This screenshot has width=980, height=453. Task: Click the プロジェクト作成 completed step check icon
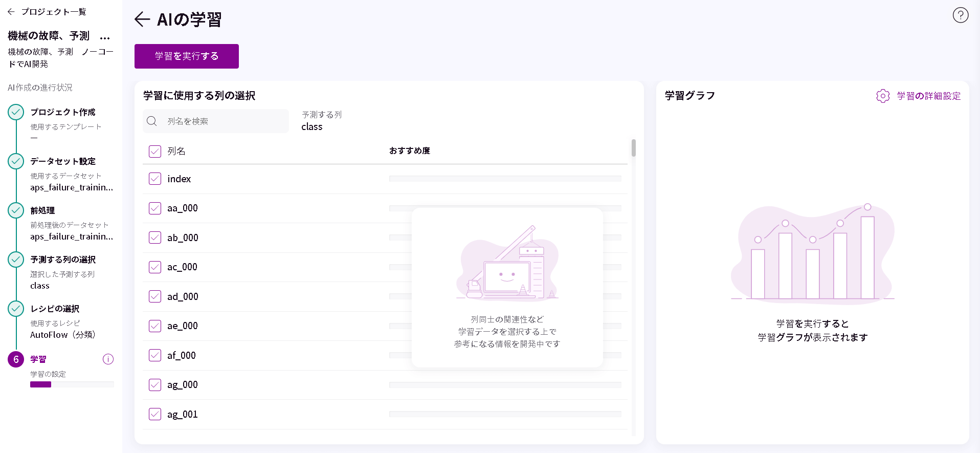pyautogui.click(x=16, y=112)
